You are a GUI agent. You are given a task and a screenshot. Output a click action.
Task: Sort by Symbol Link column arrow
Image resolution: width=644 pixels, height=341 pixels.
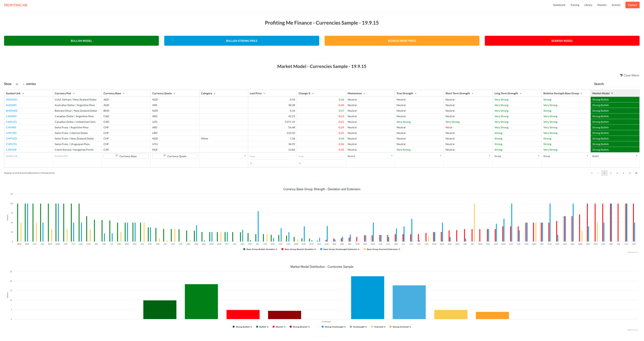pyautogui.click(x=23, y=93)
